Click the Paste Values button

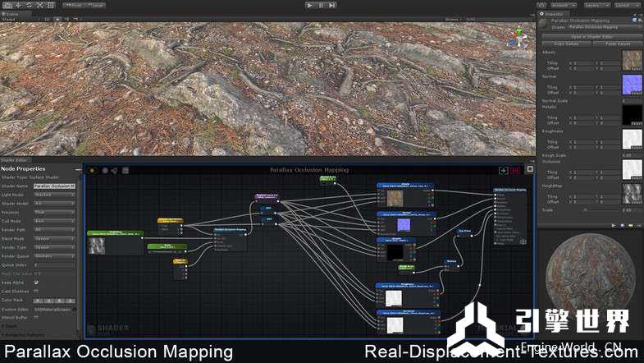pyautogui.click(x=618, y=44)
